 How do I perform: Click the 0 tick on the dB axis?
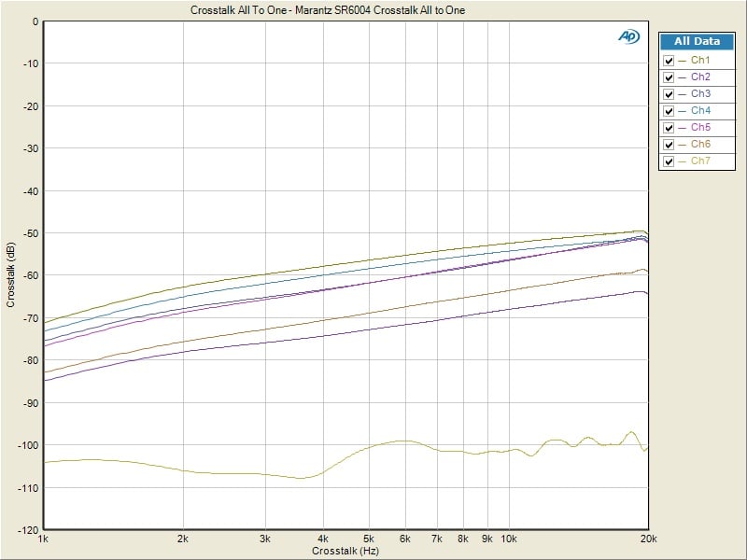(x=35, y=21)
